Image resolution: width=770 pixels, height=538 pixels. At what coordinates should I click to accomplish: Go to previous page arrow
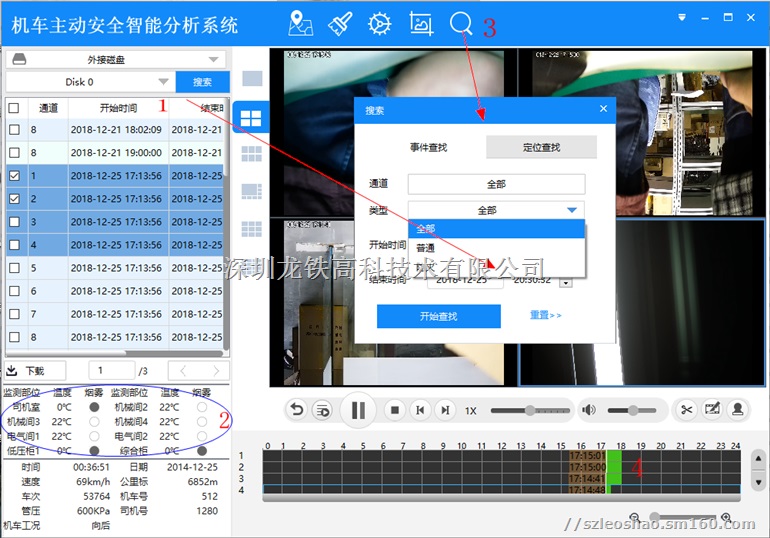click(183, 371)
